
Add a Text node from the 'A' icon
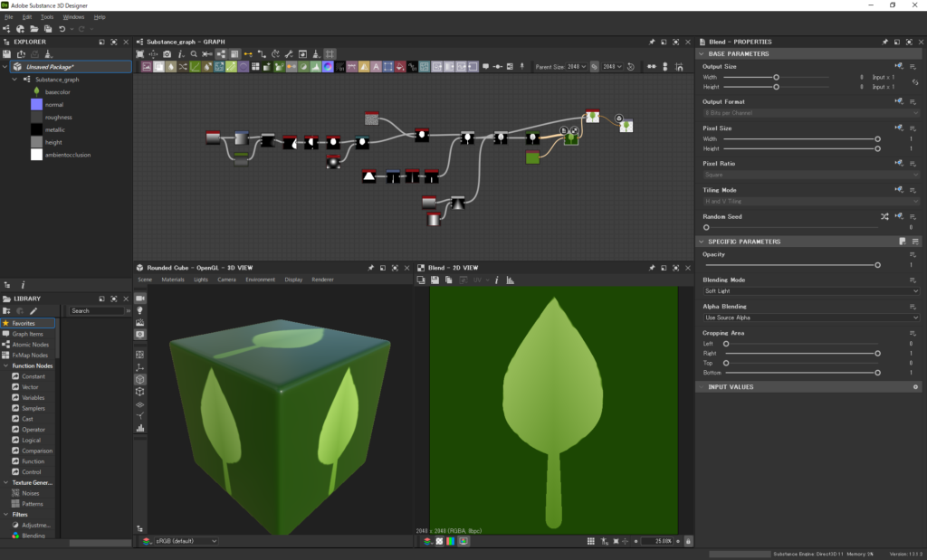click(x=376, y=67)
